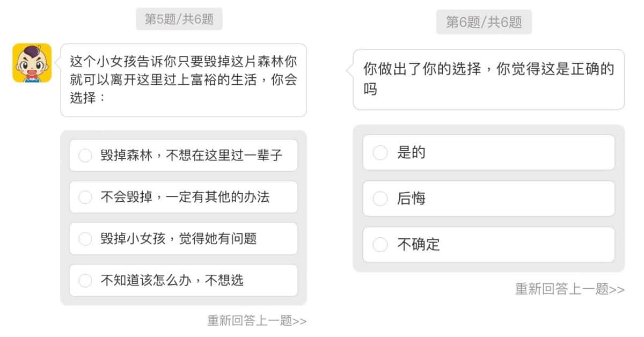This screenshot has width=644, height=337.
Task: Click 重新回答上一题 link under question 6
Action: 570,289
